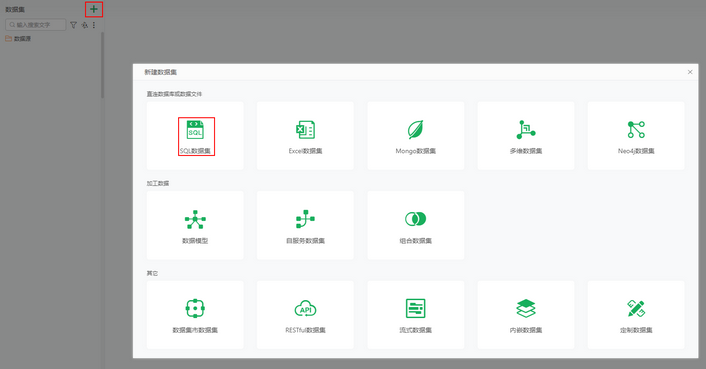
Task: Pick the RESTful数据集 API cloud icon
Action: tap(305, 309)
